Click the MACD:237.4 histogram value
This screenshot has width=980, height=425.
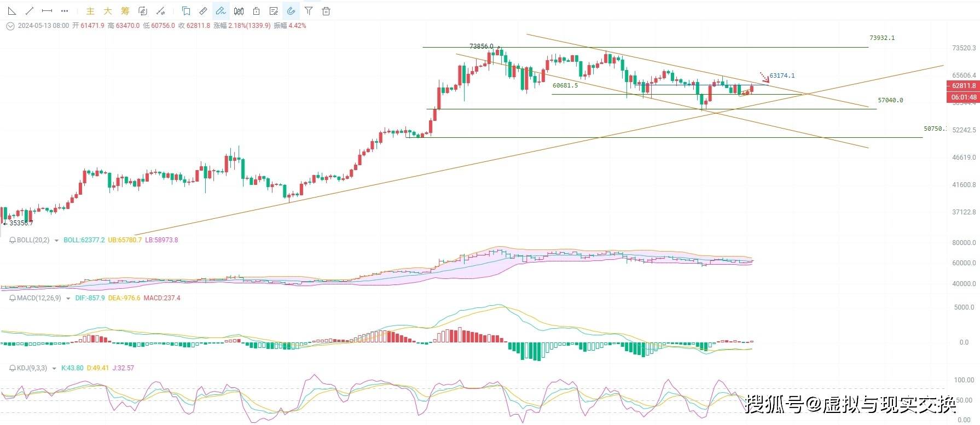tap(162, 298)
